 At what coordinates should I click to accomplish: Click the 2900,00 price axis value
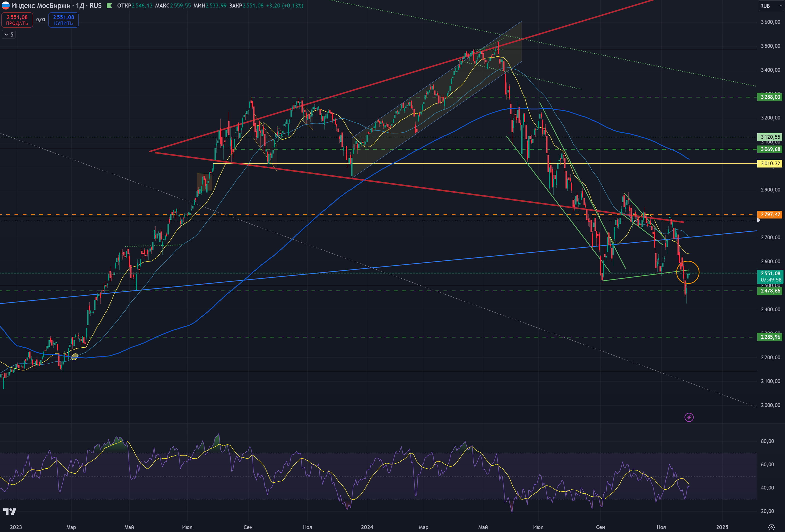pyautogui.click(x=770, y=190)
